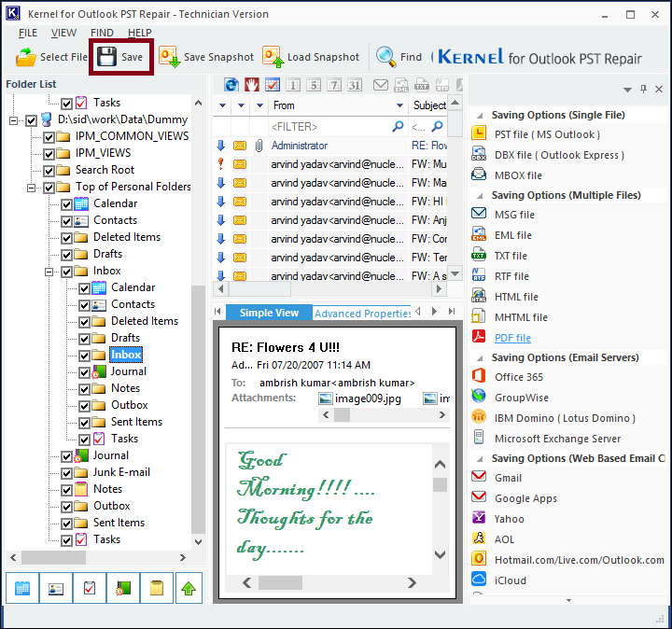672x629 pixels.
Task: Open the HELP menu
Action: tap(140, 33)
